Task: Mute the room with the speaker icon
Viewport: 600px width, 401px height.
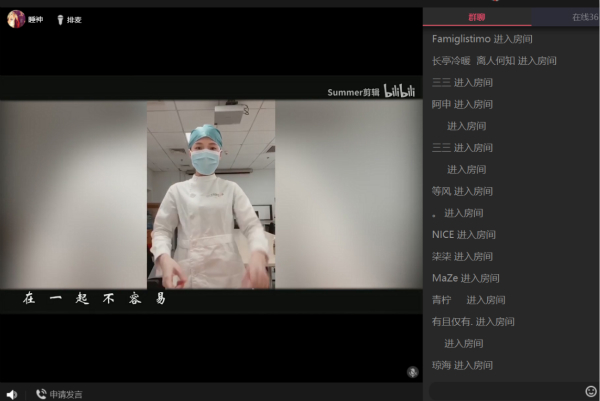Action: pyautogui.click(x=12, y=394)
